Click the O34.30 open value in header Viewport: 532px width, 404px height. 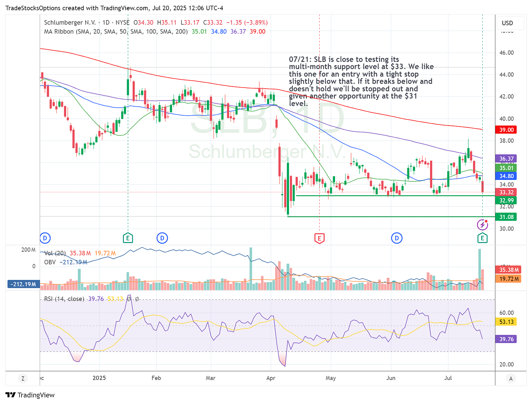[144, 23]
